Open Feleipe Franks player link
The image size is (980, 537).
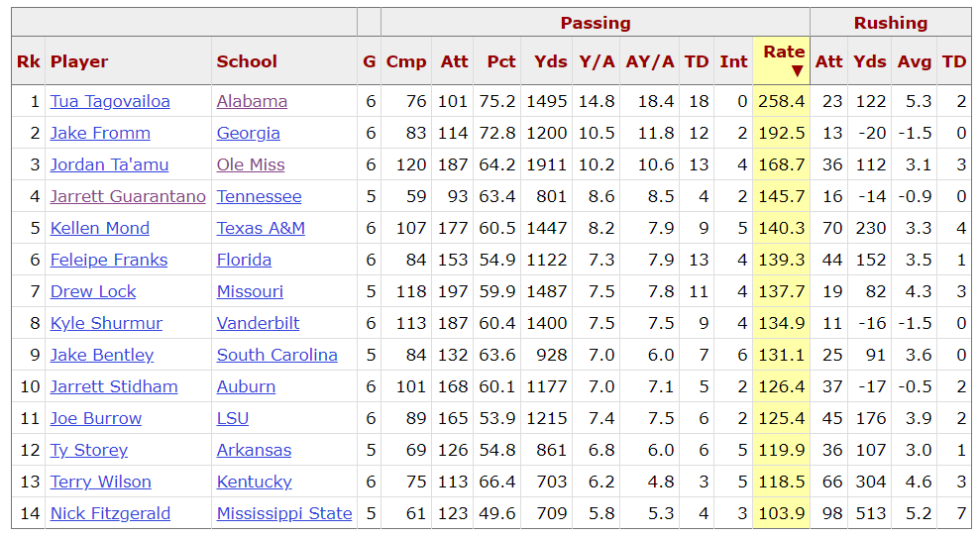point(109,260)
